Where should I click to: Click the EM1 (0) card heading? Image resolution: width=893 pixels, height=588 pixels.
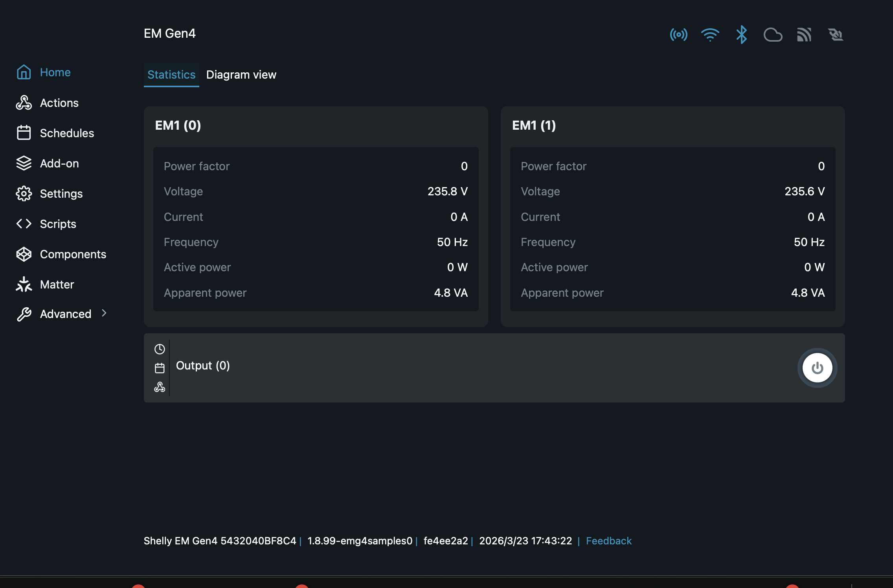(x=178, y=125)
